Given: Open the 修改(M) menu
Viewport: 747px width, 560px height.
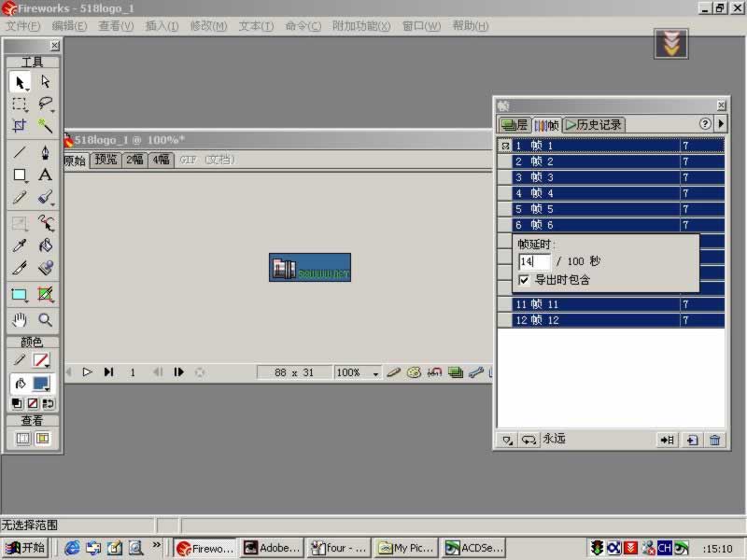Looking at the screenshot, I should (208, 26).
